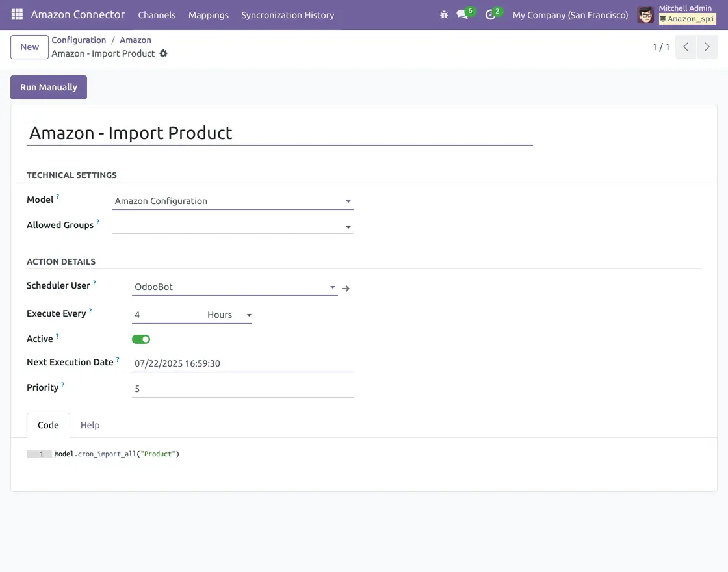Open the activities clock icon
Viewport: 728px width, 572px height.
click(491, 14)
